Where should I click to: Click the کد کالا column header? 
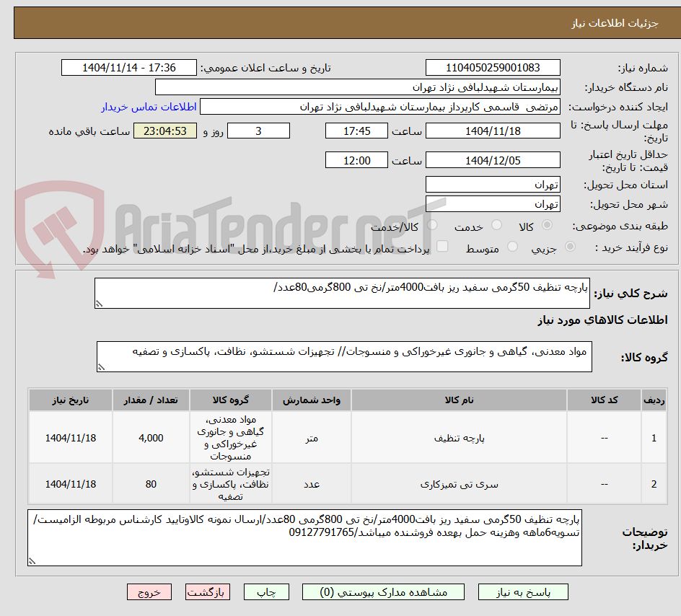point(604,400)
